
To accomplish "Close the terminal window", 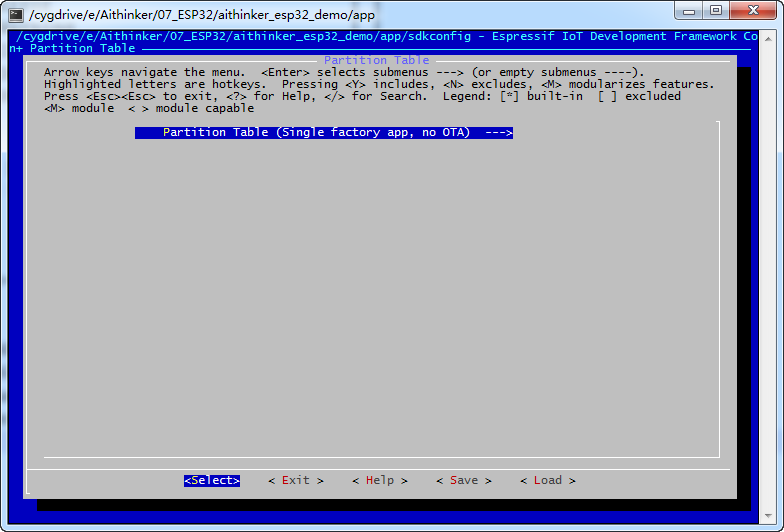I will [x=753, y=10].
